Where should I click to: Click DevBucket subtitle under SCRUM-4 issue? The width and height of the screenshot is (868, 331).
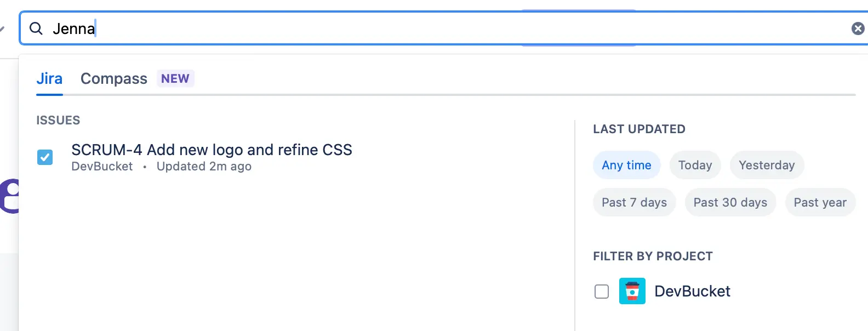coord(102,167)
